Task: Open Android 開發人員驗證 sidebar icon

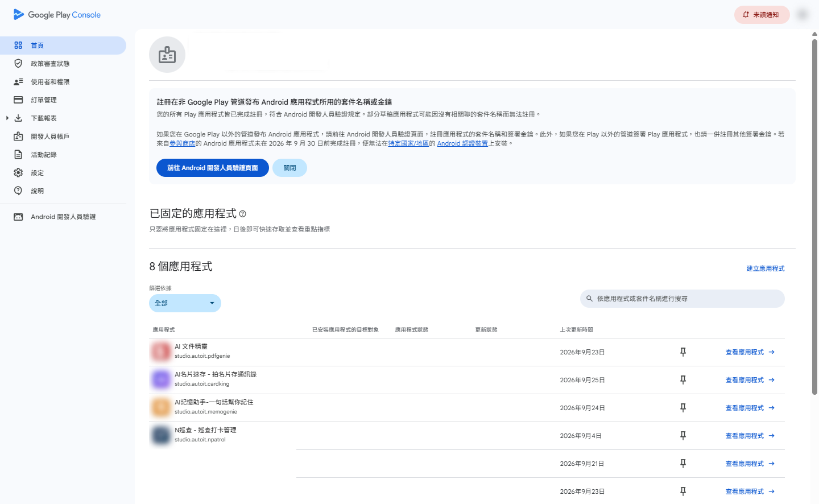Action: 18,217
